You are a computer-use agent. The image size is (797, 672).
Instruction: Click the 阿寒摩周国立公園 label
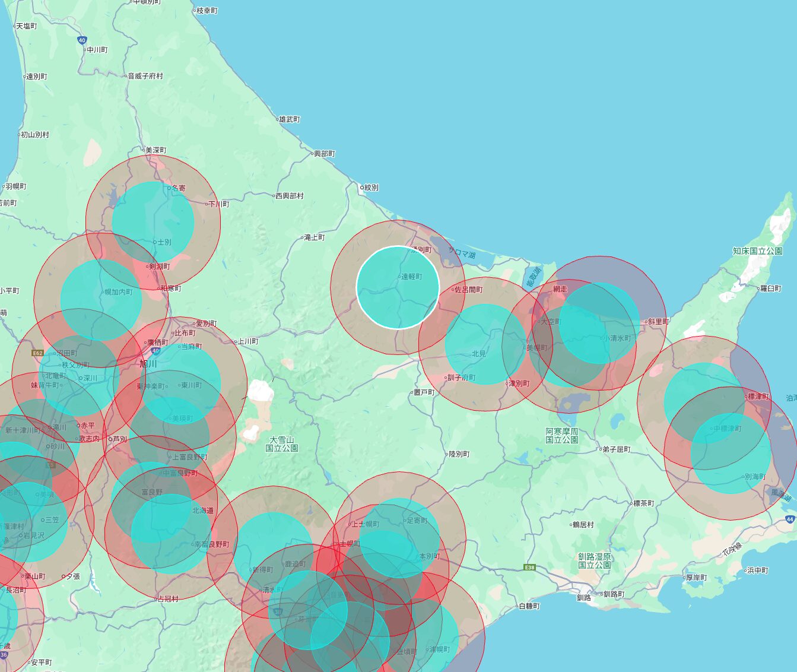[x=561, y=435]
